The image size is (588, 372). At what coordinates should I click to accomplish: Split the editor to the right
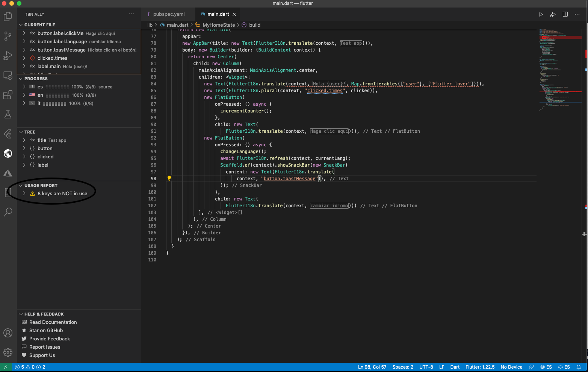pyautogui.click(x=565, y=14)
